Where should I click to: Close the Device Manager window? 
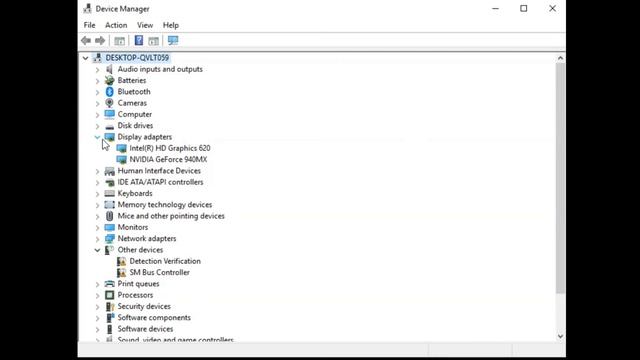[x=552, y=9]
